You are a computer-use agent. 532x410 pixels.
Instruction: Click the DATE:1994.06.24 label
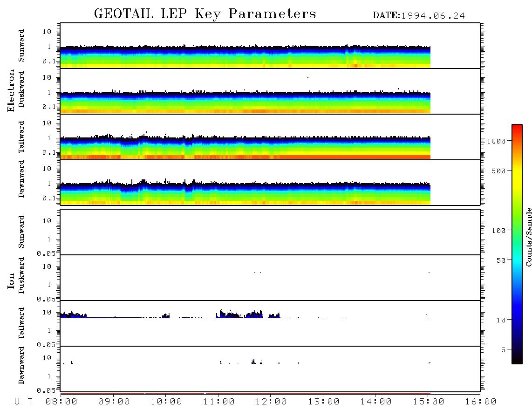pos(419,16)
